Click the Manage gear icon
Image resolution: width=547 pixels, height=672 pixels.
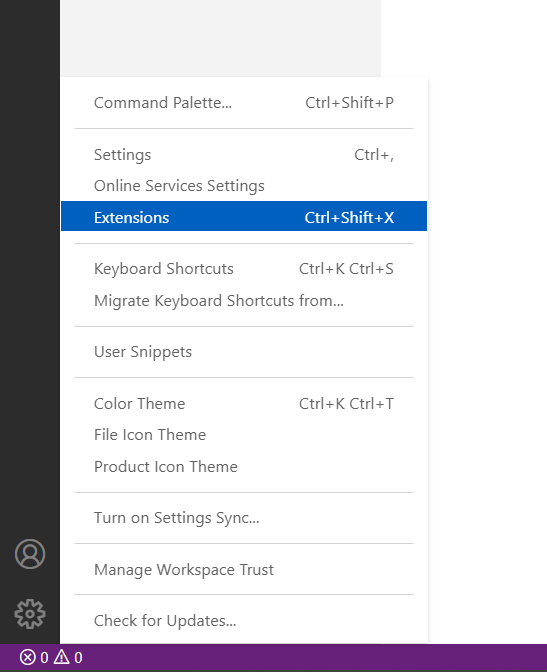point(30,614)
